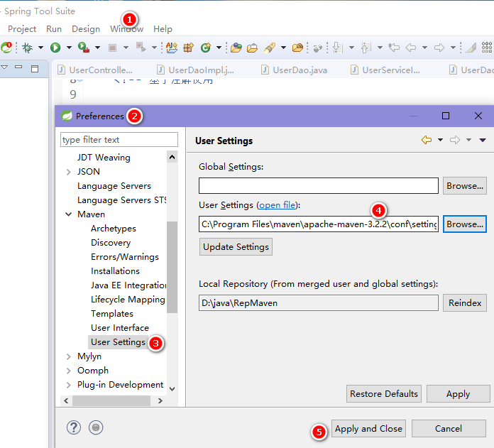Collapse the Maven tree node
The height and width of the screenshot is (448, 494).
point(68,214)
